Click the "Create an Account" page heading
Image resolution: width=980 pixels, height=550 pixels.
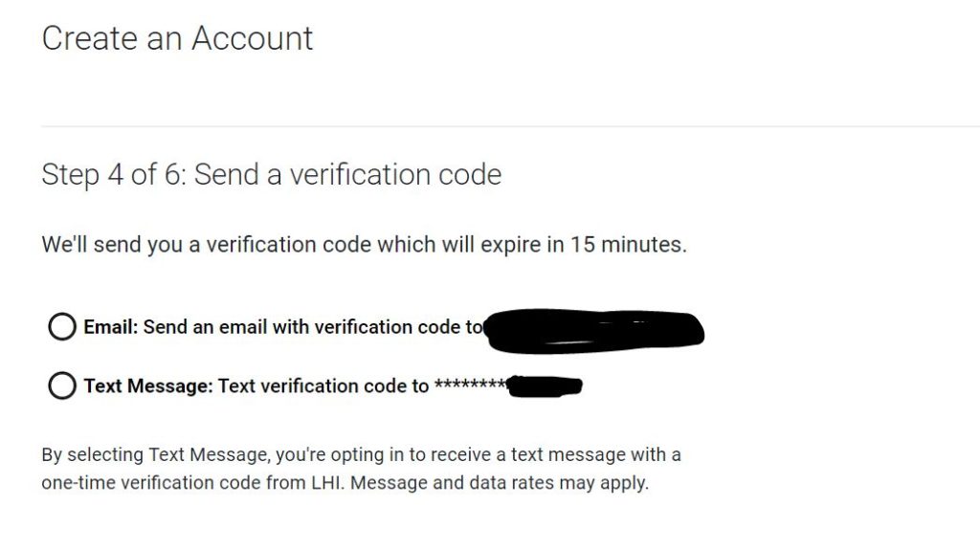pos(177,38)
